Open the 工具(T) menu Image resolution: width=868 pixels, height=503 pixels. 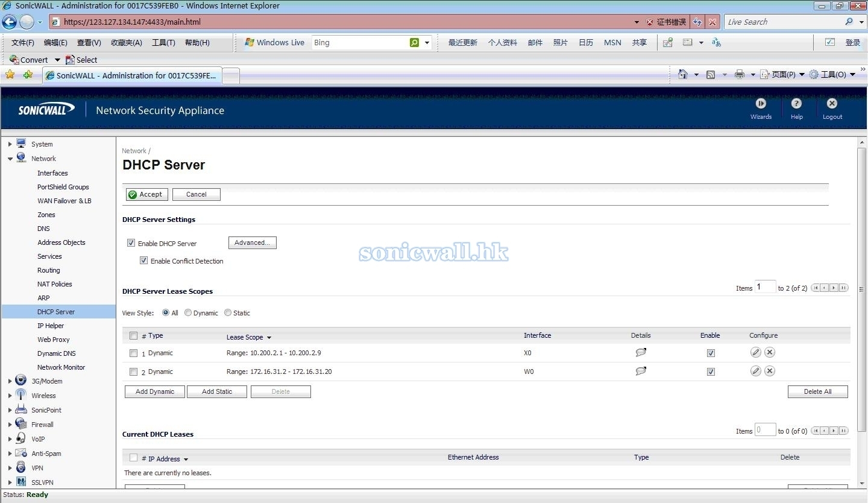coord(163,43)
